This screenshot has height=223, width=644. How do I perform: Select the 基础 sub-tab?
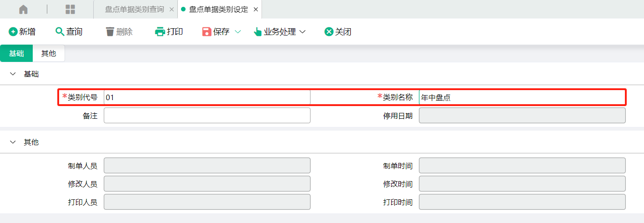point(16,53)
